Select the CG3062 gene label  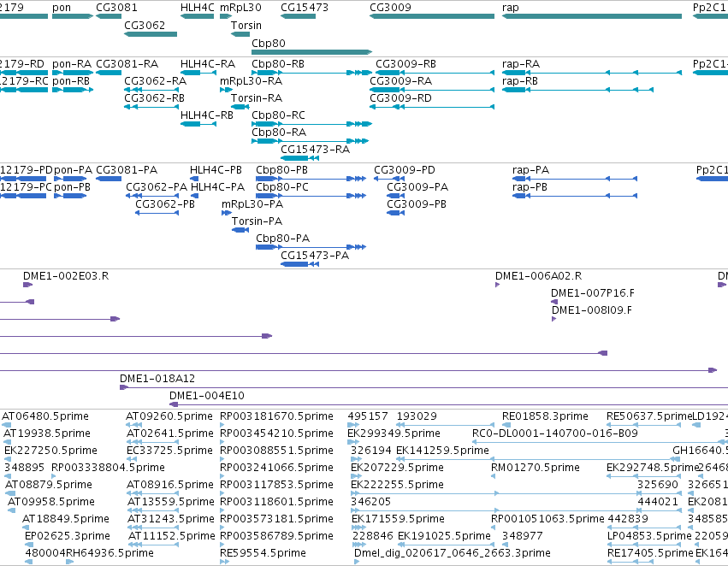tap(145, 25)
